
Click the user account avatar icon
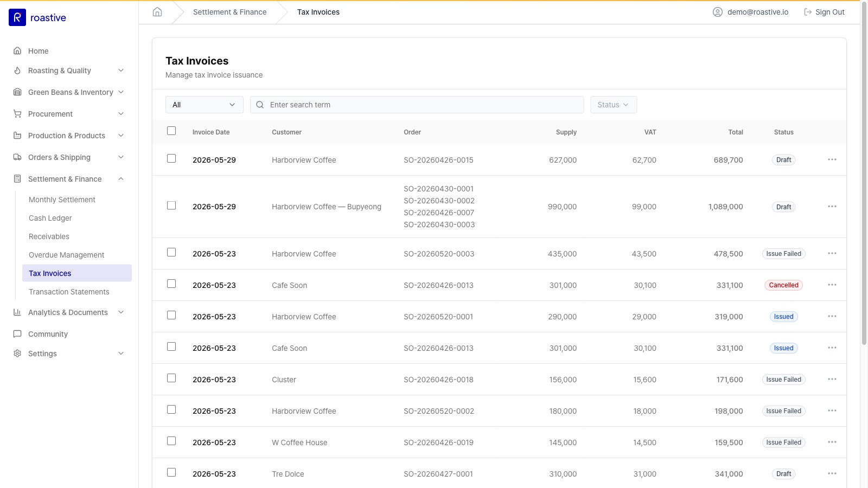(718, 12)
